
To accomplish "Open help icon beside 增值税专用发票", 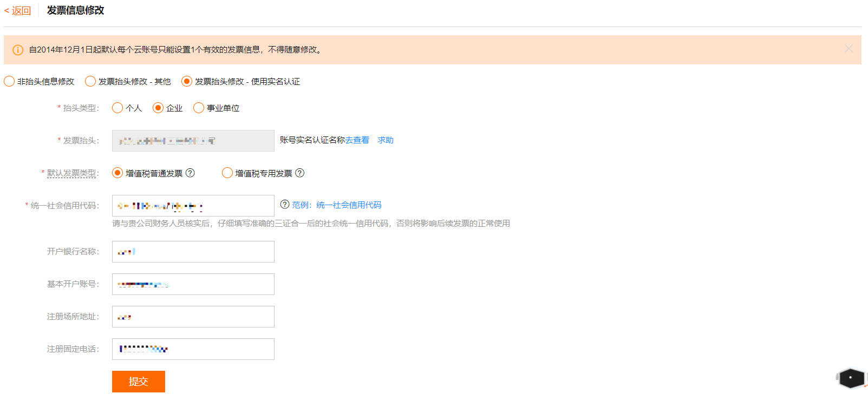I will coord(300,173).
